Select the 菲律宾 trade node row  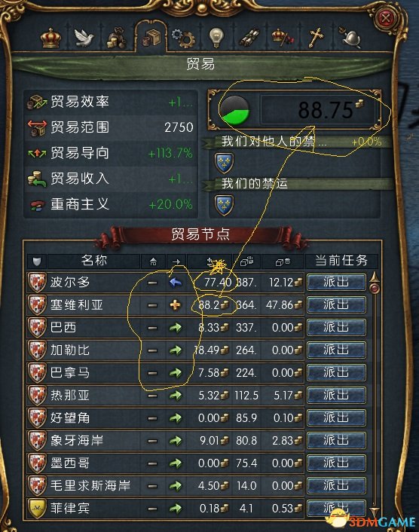coord(198,508)
